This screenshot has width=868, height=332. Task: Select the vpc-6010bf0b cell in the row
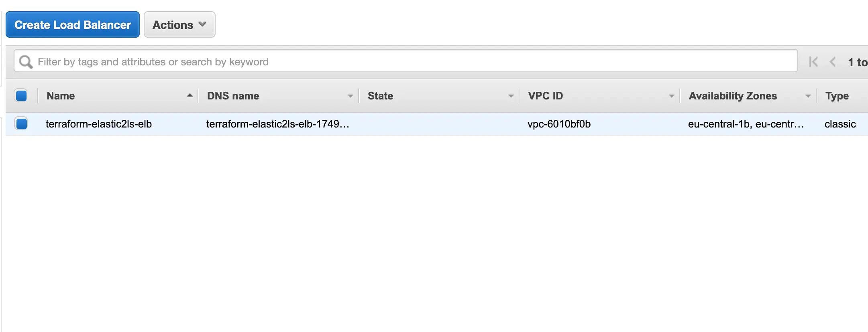click(x=559, y=124)
